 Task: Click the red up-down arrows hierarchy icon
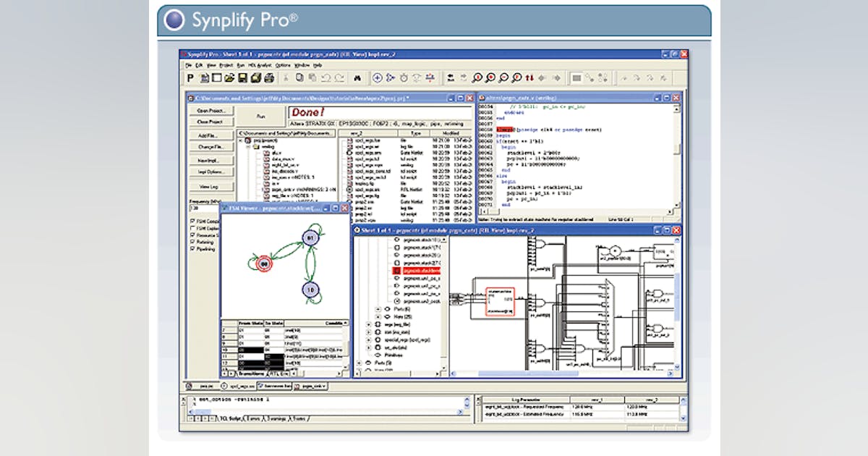[x=529, y=77]
